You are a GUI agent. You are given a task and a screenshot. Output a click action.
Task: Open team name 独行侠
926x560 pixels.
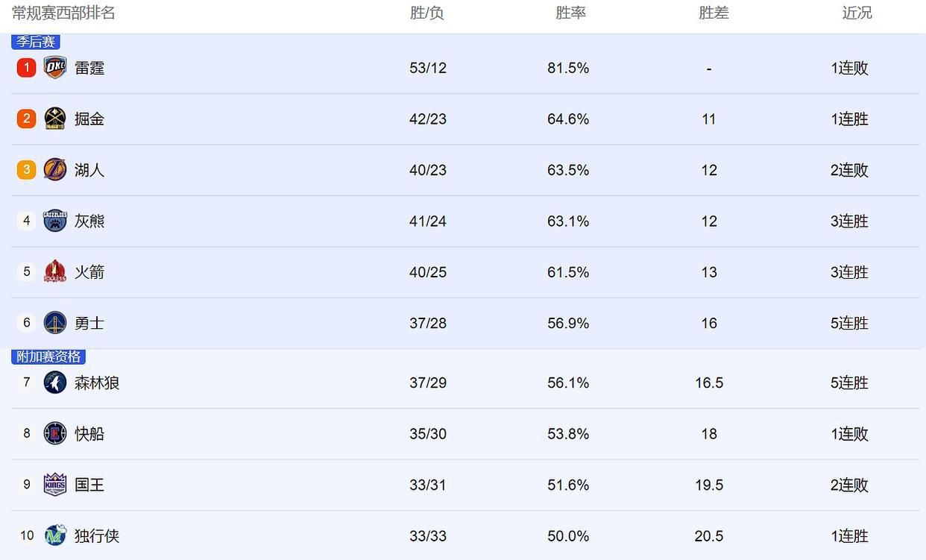[x=97, y=535]
